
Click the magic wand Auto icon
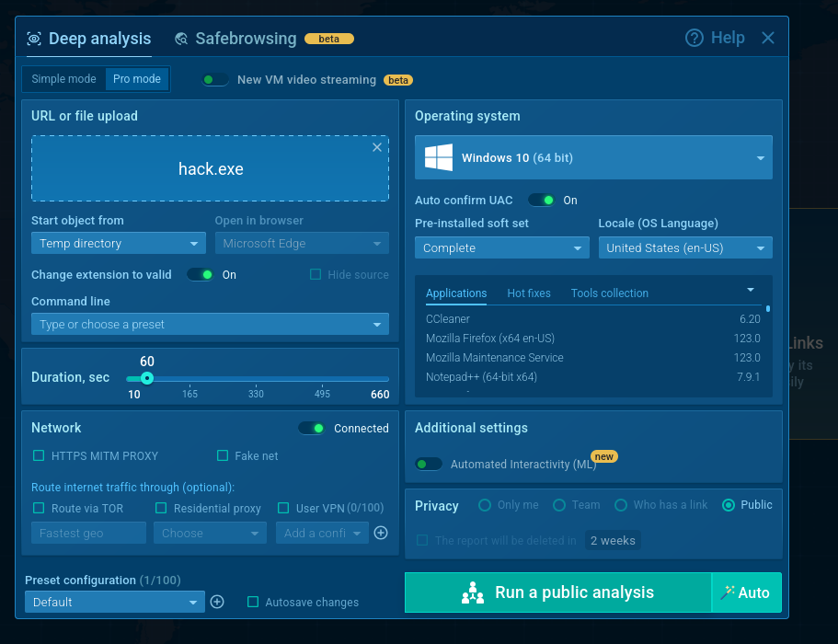click(x=727, y=592)
